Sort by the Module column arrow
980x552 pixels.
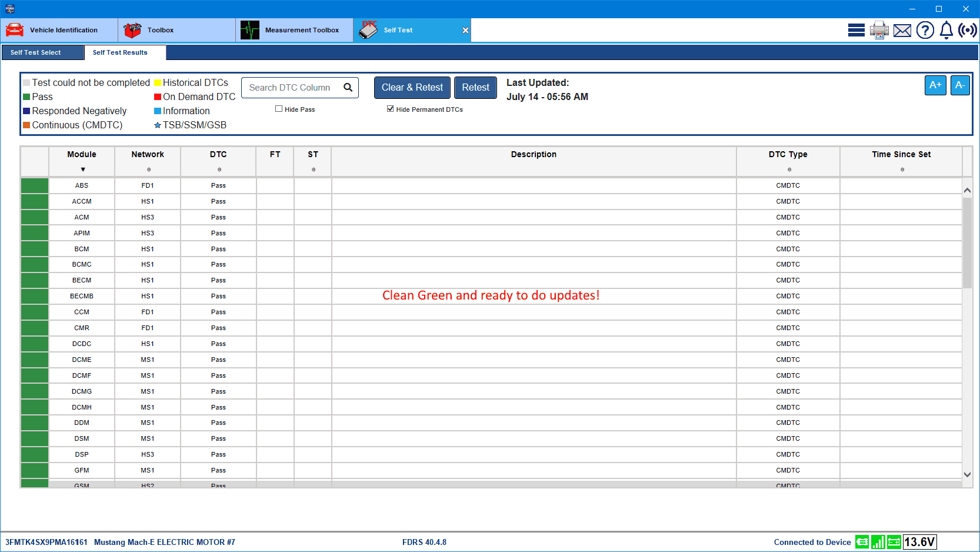pos(83,169)
